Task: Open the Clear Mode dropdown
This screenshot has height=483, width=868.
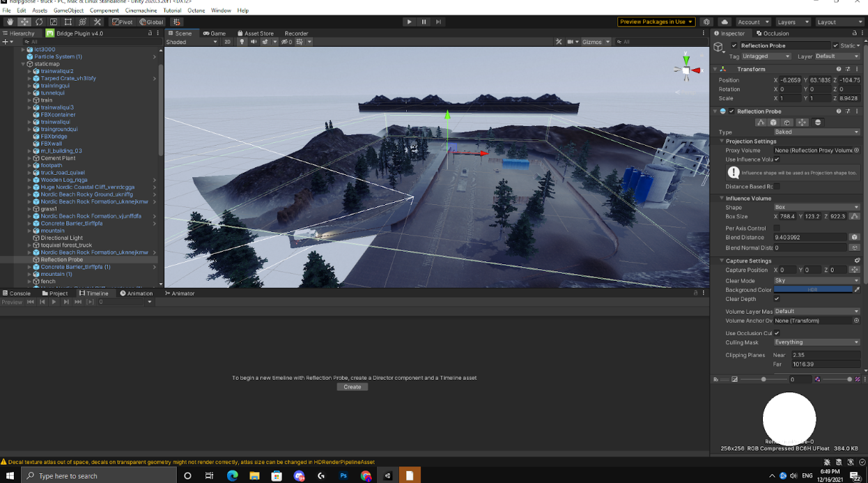Action: (x=816, y=281)
